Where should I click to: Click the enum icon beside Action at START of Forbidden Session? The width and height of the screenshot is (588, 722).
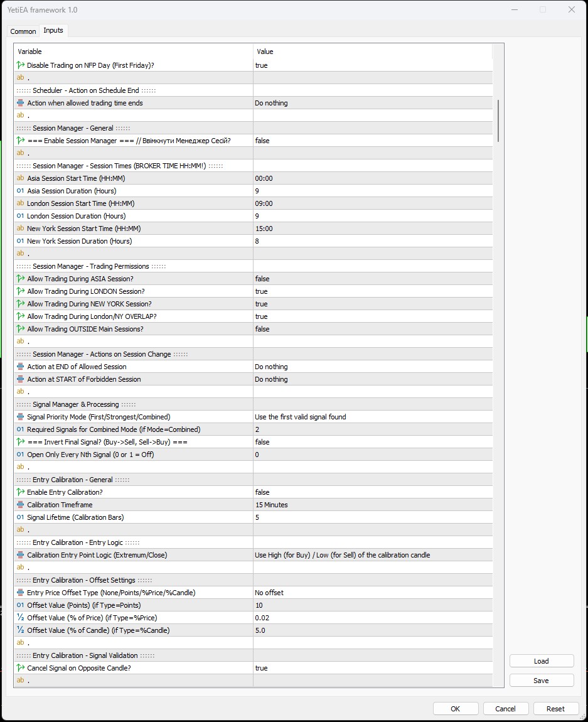20,379
